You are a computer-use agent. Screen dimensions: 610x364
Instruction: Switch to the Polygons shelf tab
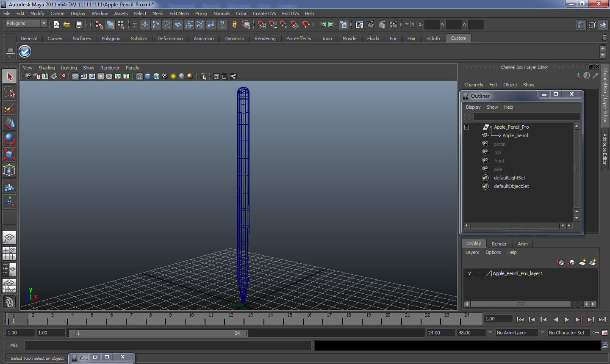tap(111, 39)
